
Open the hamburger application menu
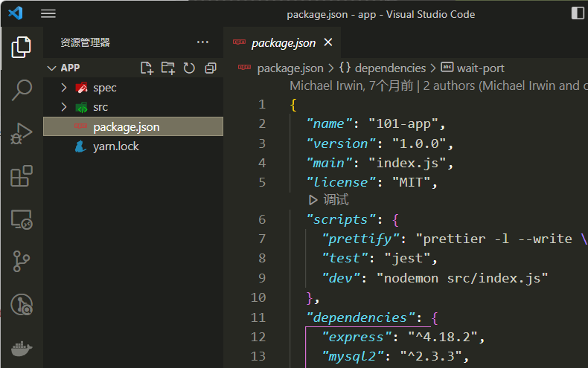pos(48,13)
